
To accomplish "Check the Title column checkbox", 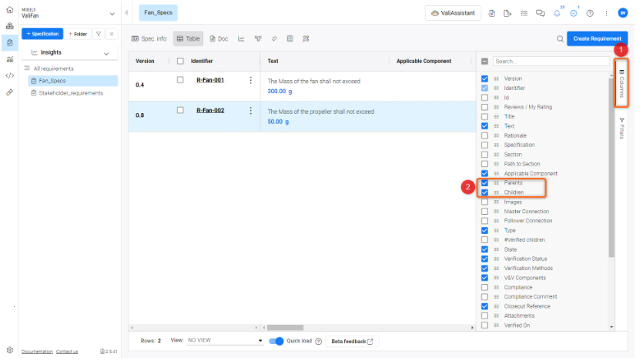I will (484, 116).
